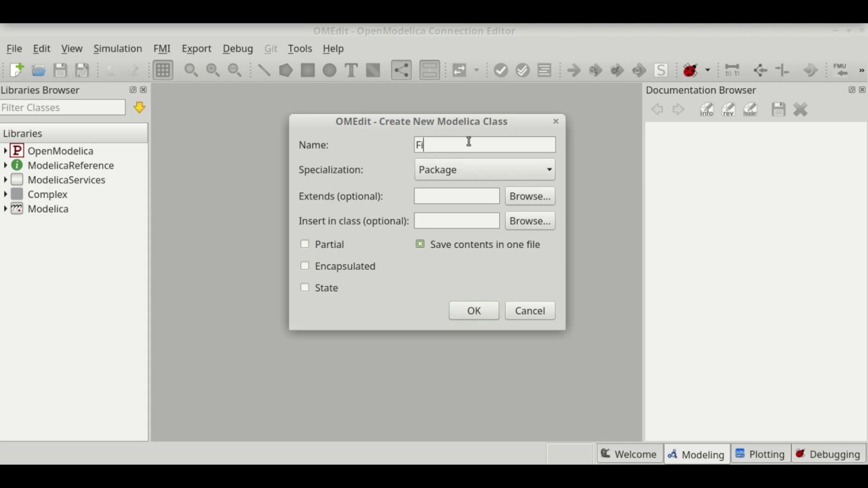The height and width of the screenshot is (488, 868).
Task: Click Browse next to Insert in class
Action: click(530, 220)
